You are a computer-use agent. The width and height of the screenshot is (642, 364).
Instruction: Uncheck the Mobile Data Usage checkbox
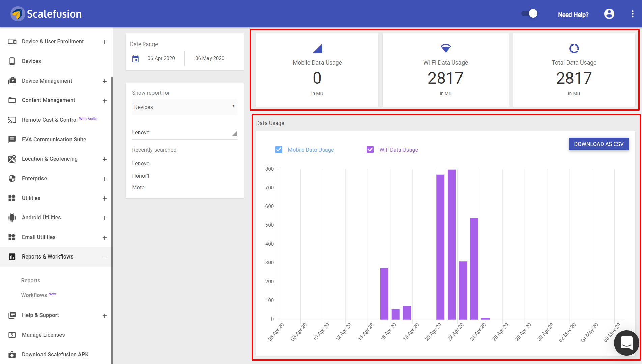point(279,149)
